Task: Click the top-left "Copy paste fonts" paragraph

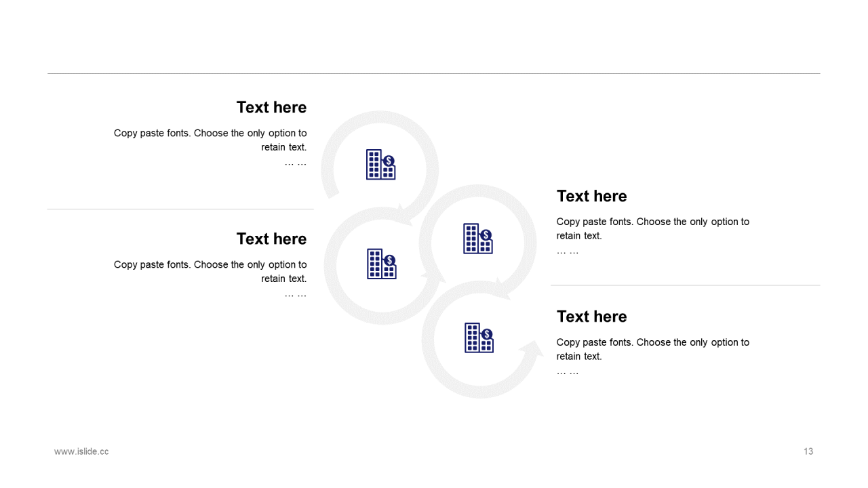Action: click(210, 140)
